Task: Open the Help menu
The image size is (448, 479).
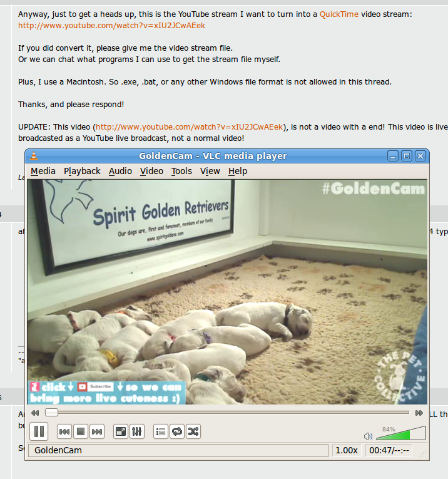Action: tap(238, 171)
